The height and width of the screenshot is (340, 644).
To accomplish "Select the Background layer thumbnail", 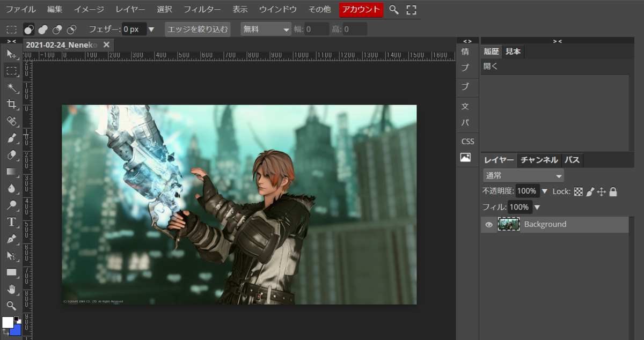I will point(509,224).
